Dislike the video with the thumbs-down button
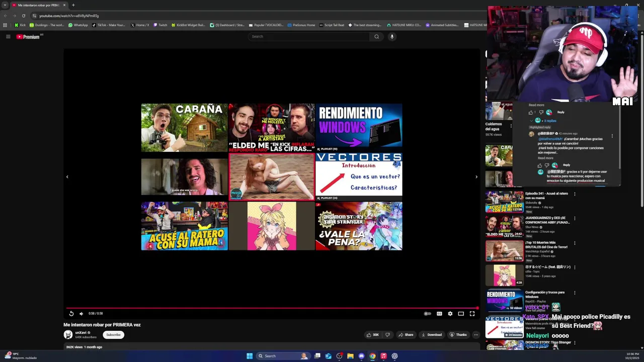The height and width of the screenshot is (362, 644). (387, 335)
